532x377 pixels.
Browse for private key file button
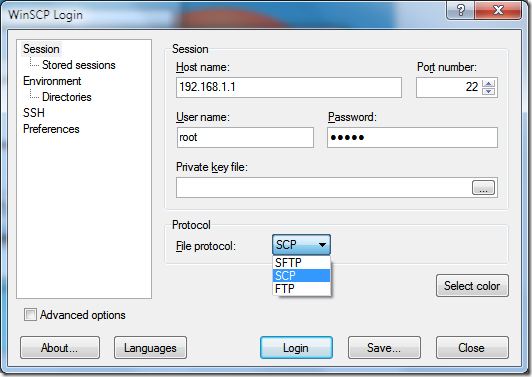[483, 188]
